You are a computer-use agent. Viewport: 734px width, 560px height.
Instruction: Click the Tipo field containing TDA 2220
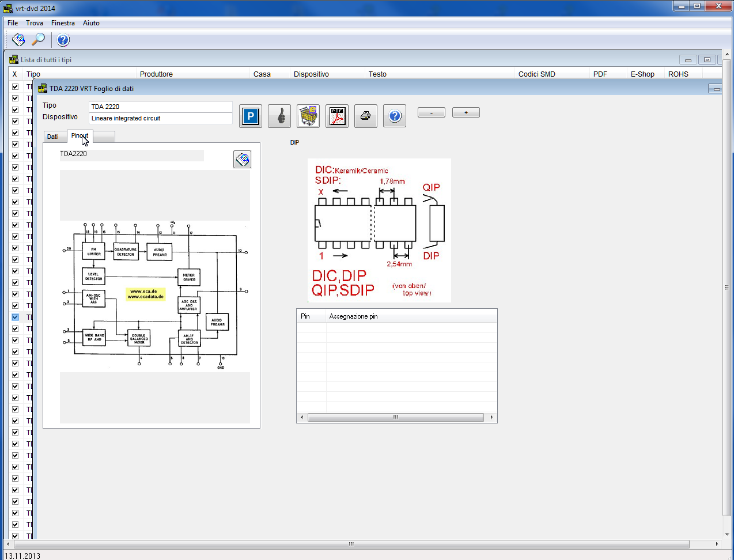point(160,107)
